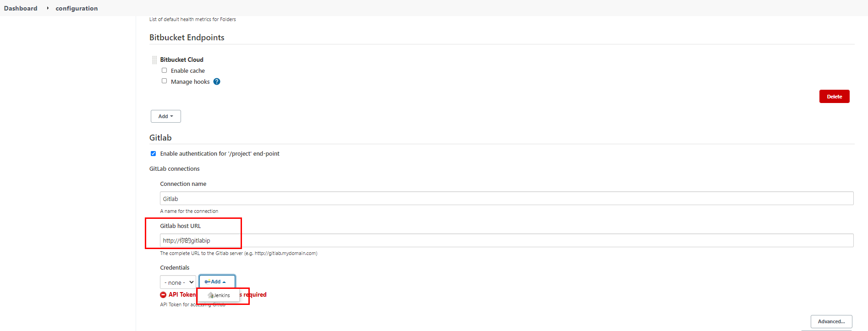Uncheck authentication for '/project' end-point
Image resolution: width=868 pixels, height=331 pixels.
click(x=153, y=154)
